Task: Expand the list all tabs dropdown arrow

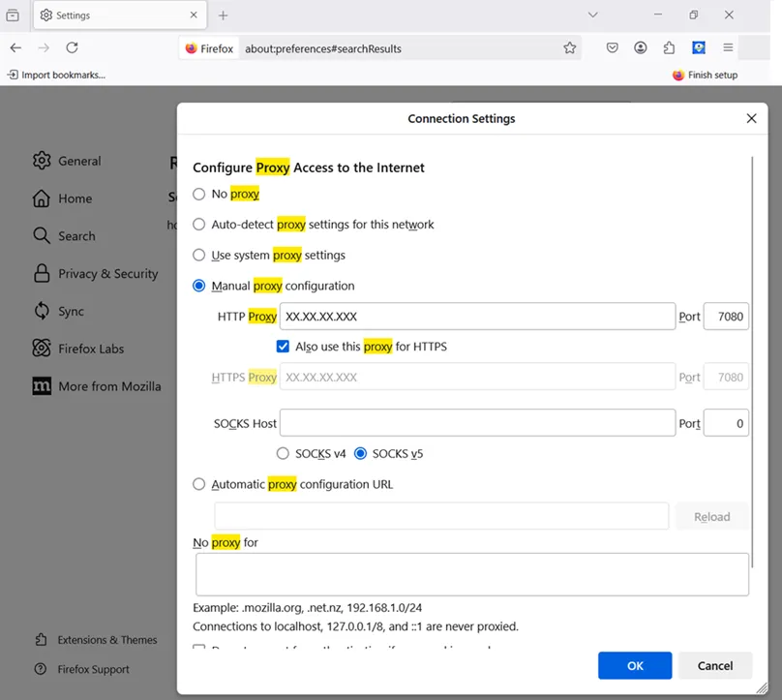Action: coord(592,15)
